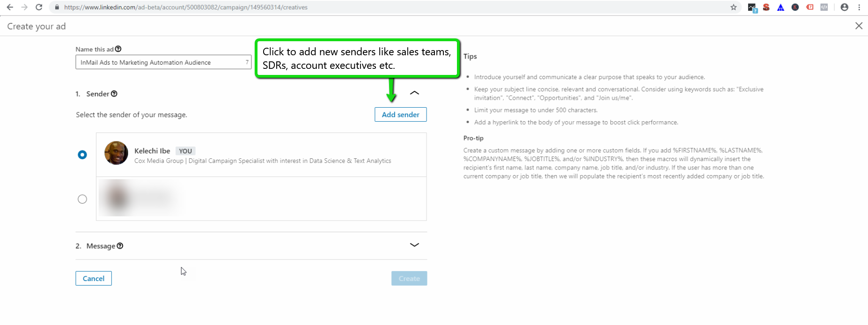Open the Keywords Everywhere extension
This screenshot has height=325, width=868.
tap(795, 7)
